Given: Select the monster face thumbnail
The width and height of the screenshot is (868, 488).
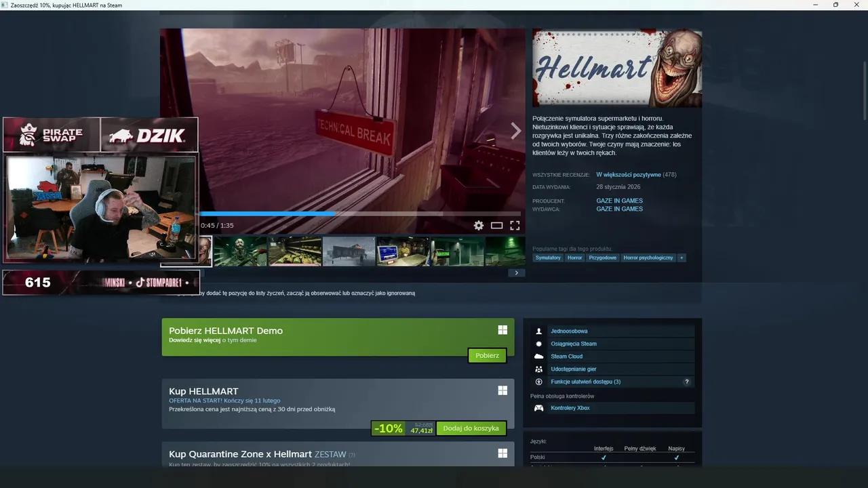Looking at the screenshot, I should 240,251.
